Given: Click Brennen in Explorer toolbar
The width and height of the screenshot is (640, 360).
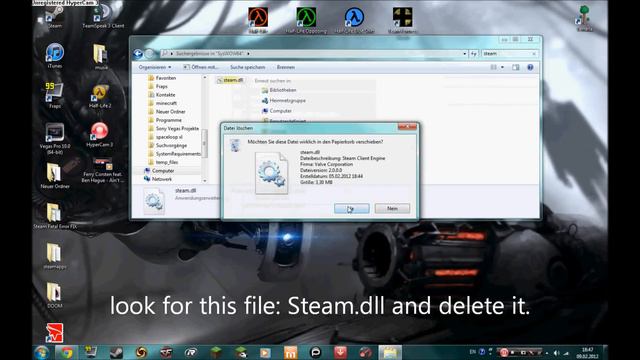Looking at the screenshot, I should tap(286, 67).
